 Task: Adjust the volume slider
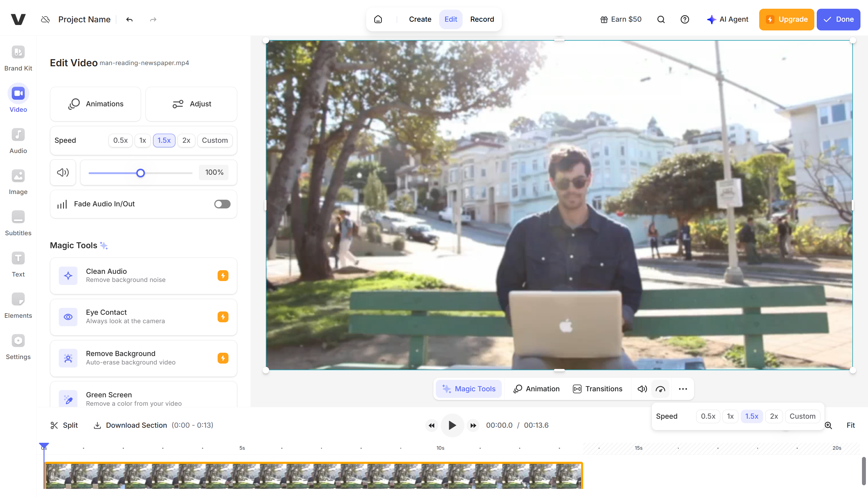point(140,173)
